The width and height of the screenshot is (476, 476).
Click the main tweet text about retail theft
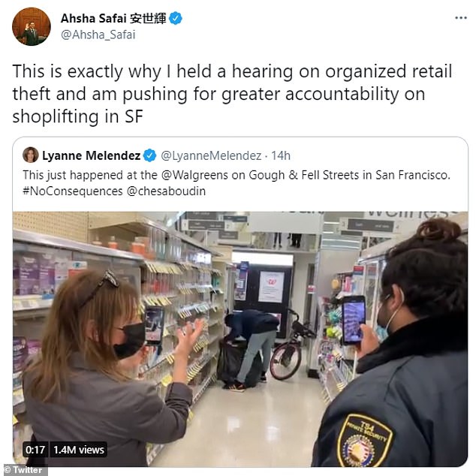point(232,94)
